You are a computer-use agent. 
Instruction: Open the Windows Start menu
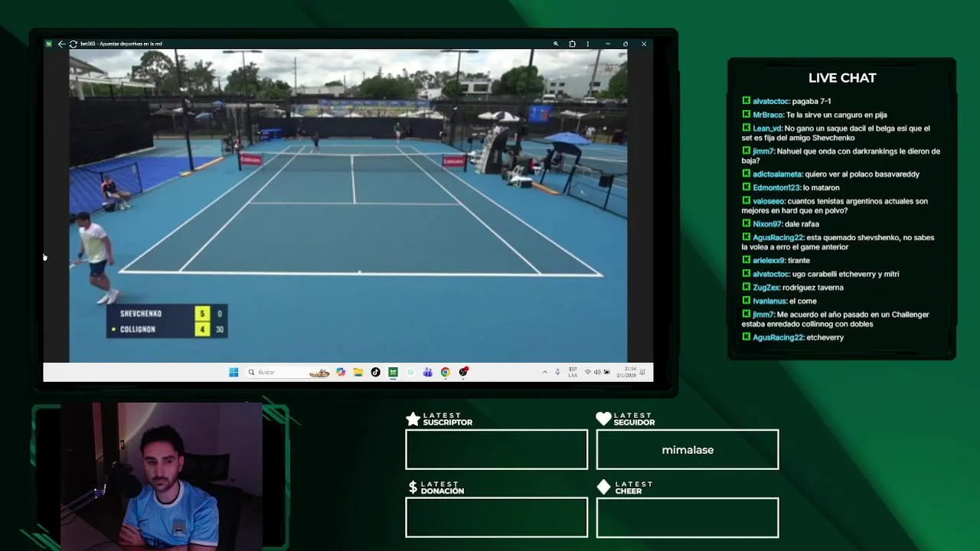click(x=234, y=372)
